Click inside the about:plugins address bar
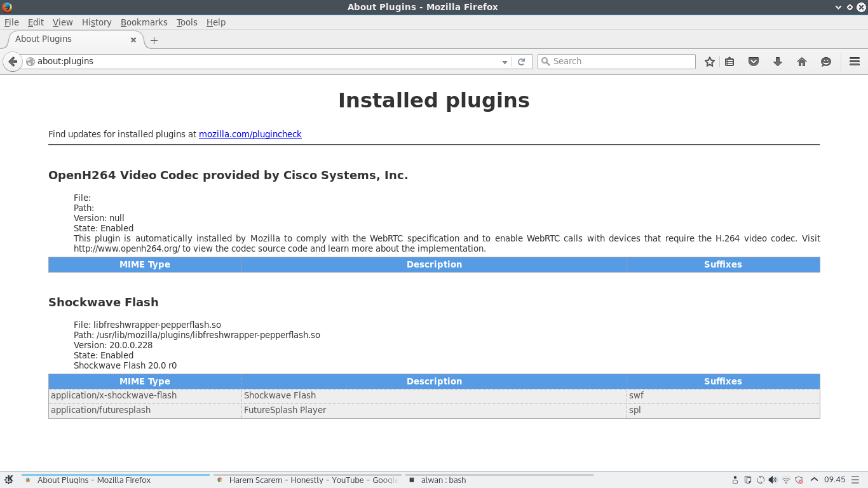The height and width of the screenshot is (488, 868). (x=267, y=62)
